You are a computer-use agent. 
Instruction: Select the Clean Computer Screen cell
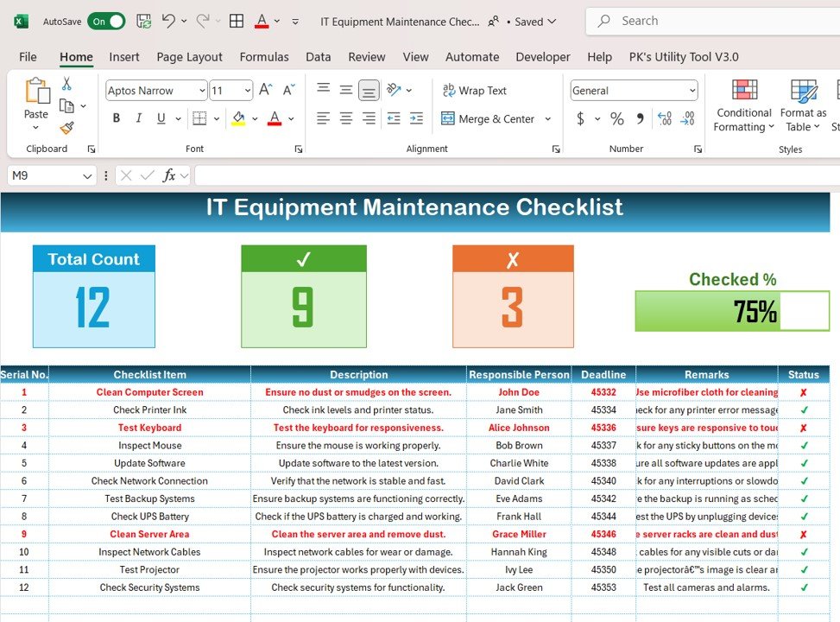click(x=149, y=392)
